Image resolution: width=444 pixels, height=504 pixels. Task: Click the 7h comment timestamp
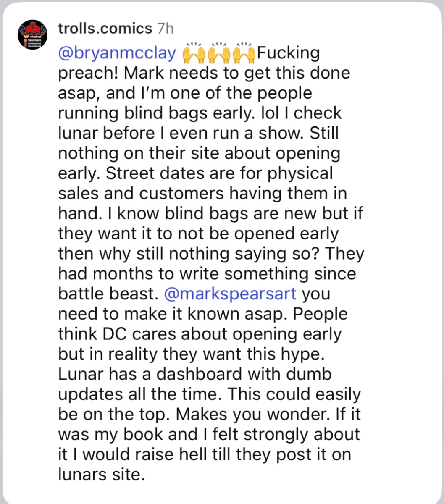[165, 29]
